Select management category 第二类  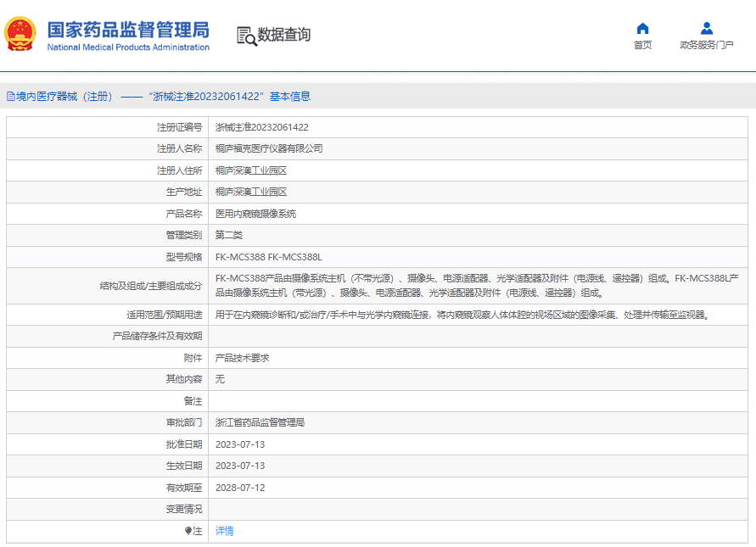[228, 235]
